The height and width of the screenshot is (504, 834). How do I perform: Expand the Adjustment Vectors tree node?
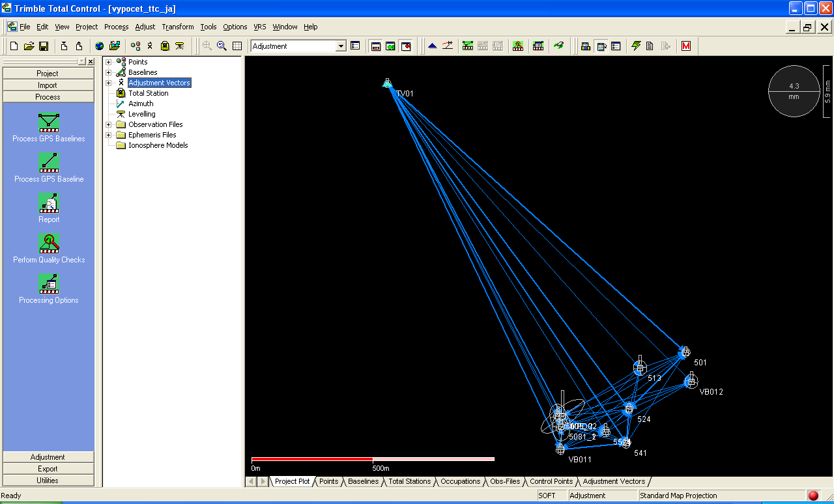pos(109,83)
